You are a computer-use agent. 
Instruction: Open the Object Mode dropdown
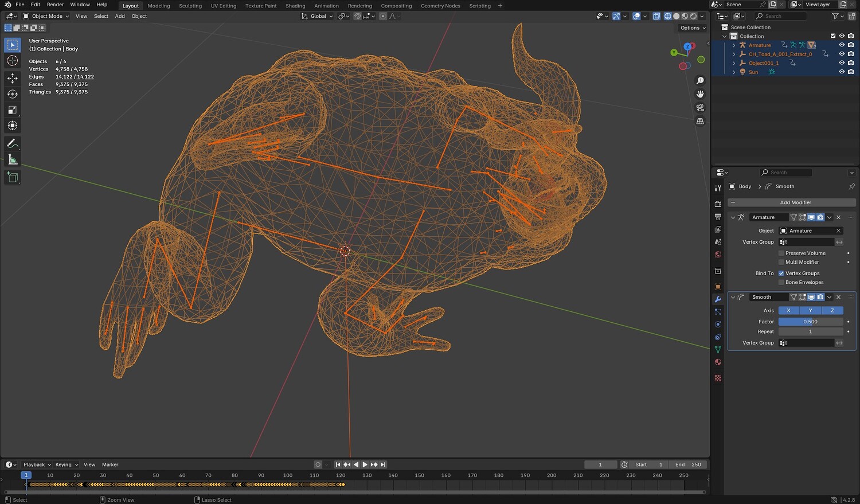coord(46,16)
